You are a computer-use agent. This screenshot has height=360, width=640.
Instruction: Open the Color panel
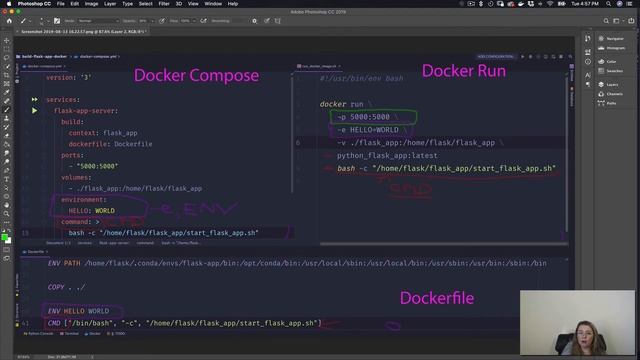[x=607, y=62]
